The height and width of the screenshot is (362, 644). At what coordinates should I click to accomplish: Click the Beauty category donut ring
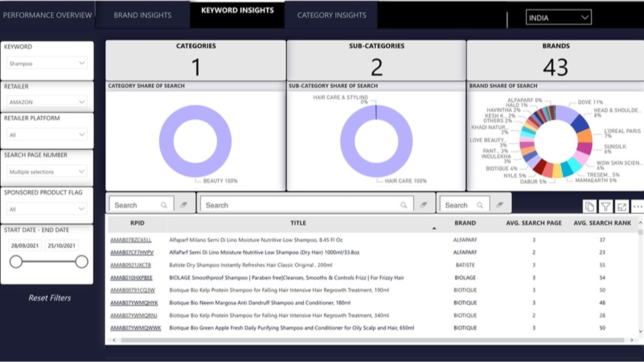click(x=166, y=141)
